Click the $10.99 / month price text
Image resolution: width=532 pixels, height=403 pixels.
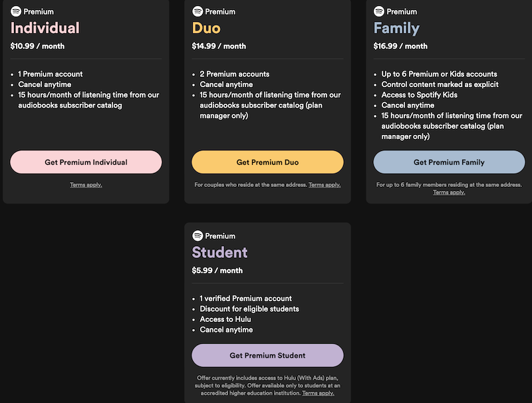pyautogui.click(x=37, y=47)
